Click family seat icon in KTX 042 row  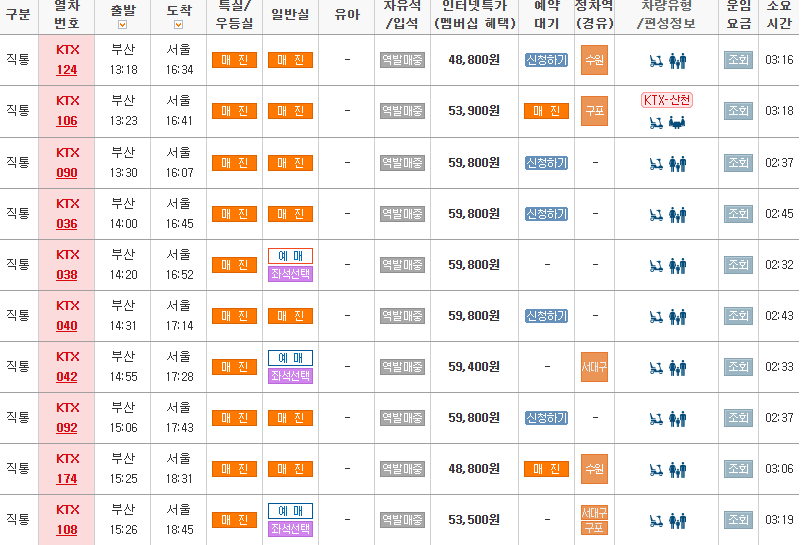[677, 368]
